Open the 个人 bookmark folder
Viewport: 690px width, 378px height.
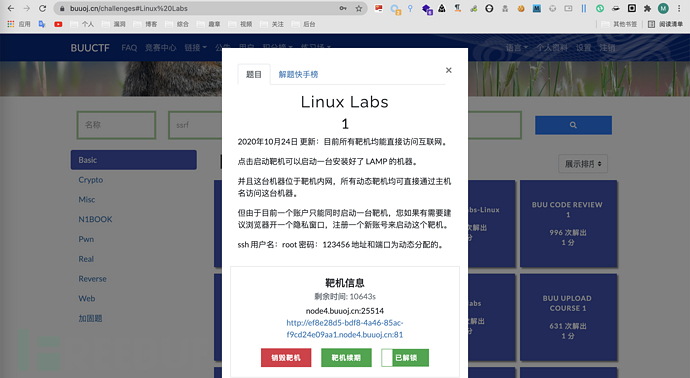82,24
